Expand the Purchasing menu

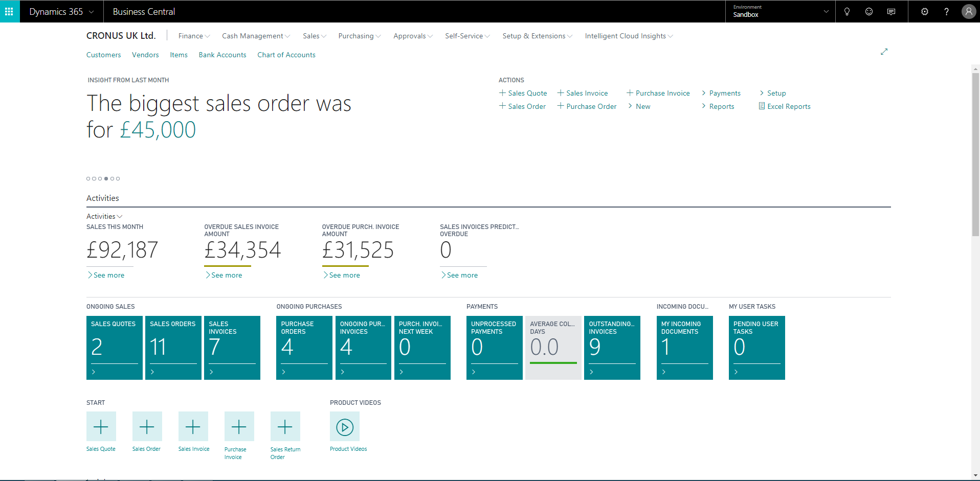tap(360, 36)
